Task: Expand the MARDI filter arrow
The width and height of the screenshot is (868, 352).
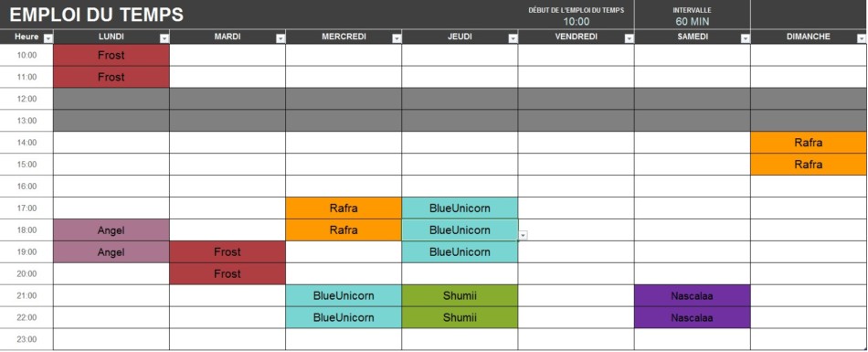Action: 281,38
